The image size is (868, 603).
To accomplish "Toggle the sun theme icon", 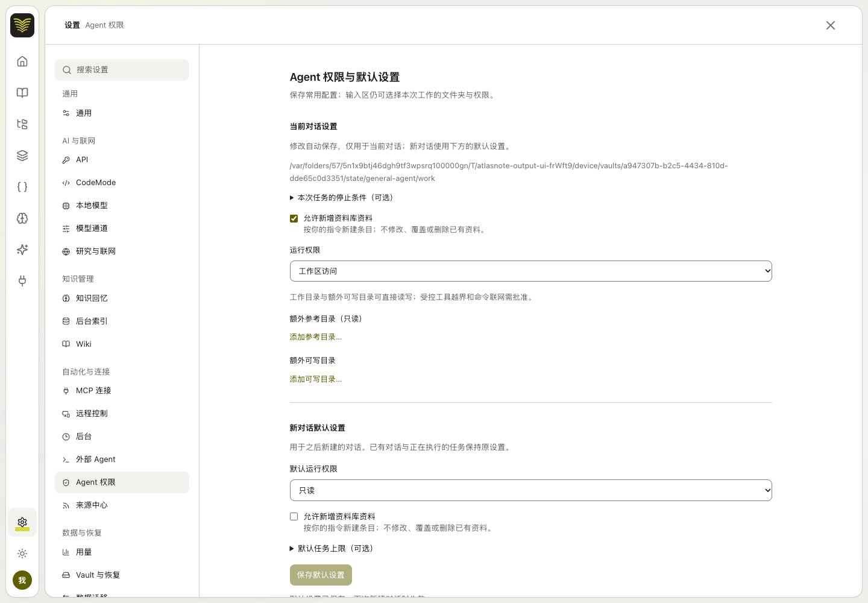I will [x=22, y=554].
